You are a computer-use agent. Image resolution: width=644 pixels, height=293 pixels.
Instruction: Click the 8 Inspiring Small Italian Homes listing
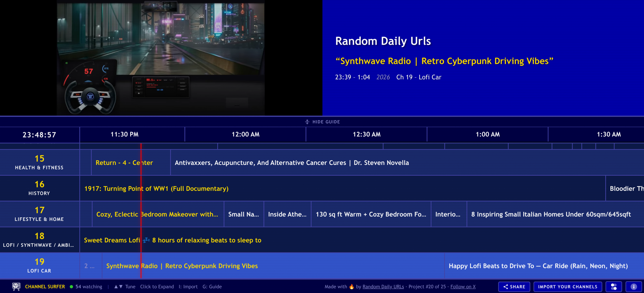(x=551, y=214)
